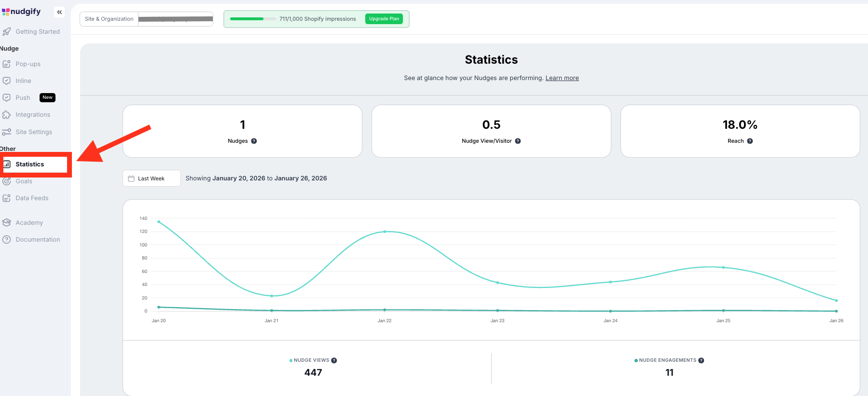Click the Jan 25 nudge views data point
Viewport: 868px width, 396px height.
pyautogui.click(x=723, y=267)
